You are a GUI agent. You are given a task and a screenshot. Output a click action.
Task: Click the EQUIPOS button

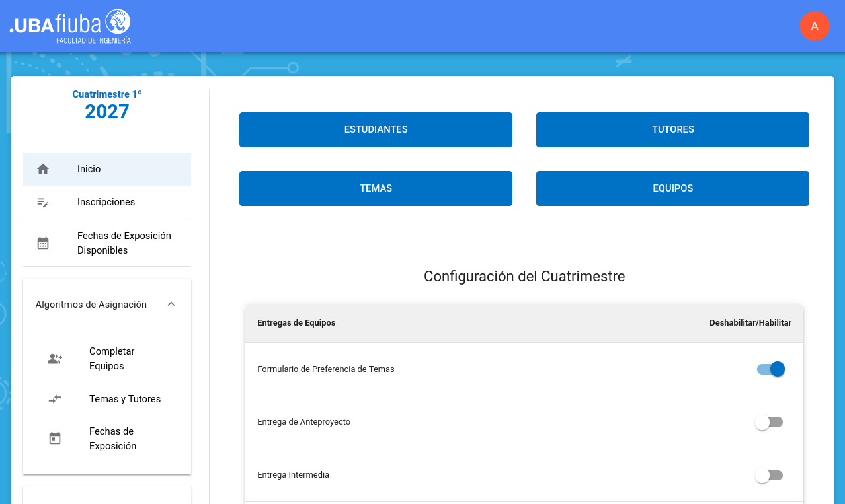672,188
